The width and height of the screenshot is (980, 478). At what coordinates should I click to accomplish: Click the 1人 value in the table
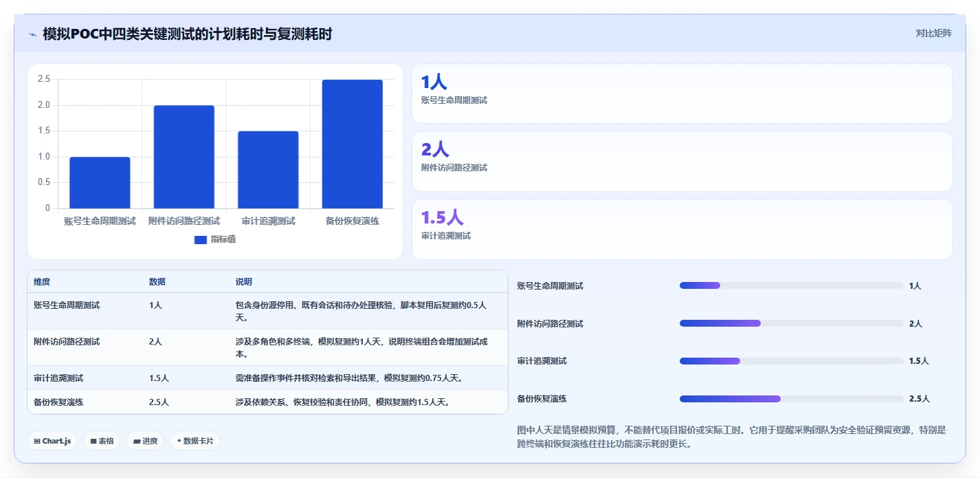[x=155, y=305]
